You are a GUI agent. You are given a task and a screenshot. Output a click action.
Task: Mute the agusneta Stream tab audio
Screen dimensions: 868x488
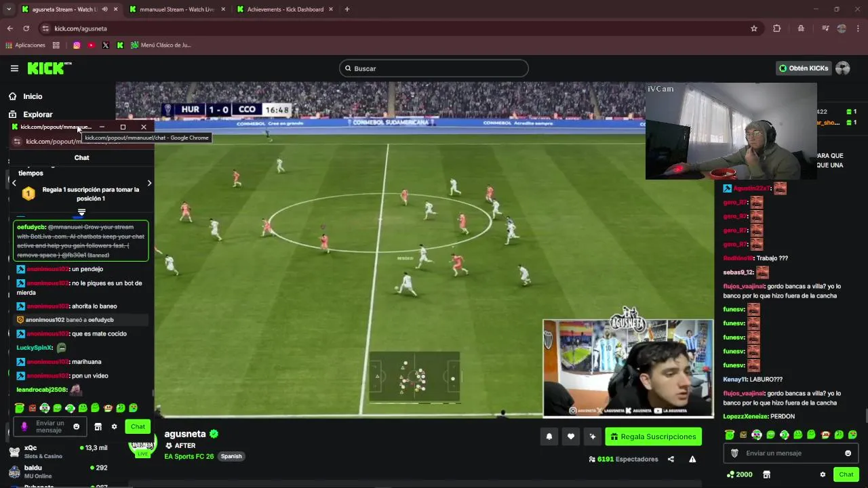[x=104, y=9]
